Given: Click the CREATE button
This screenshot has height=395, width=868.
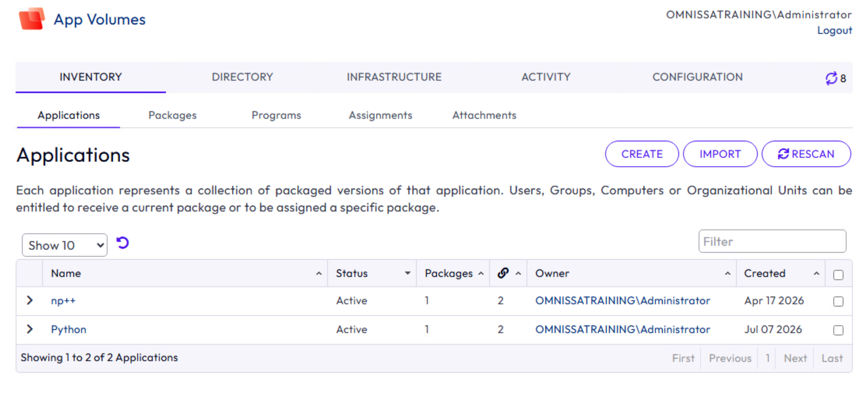Looking at the screenshot, I should pyautogui.click(x=642, y=154).
